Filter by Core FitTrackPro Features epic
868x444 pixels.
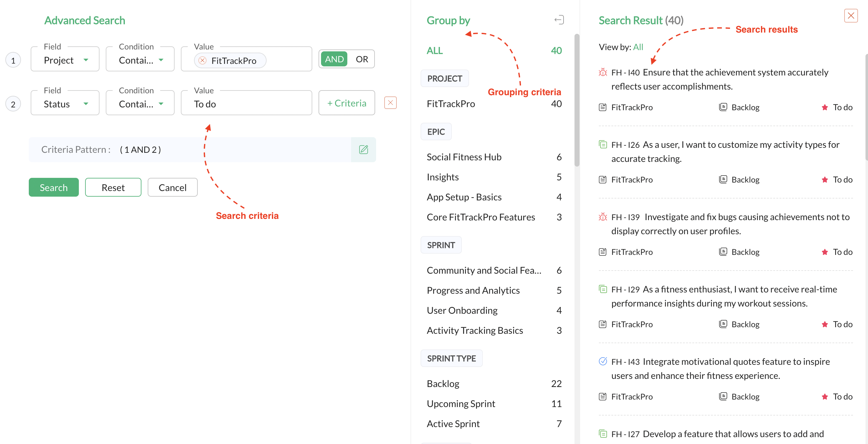coord(494,217)
